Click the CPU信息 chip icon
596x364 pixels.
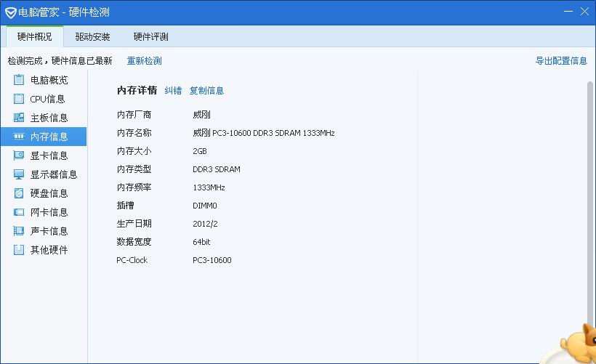point(19,99)
